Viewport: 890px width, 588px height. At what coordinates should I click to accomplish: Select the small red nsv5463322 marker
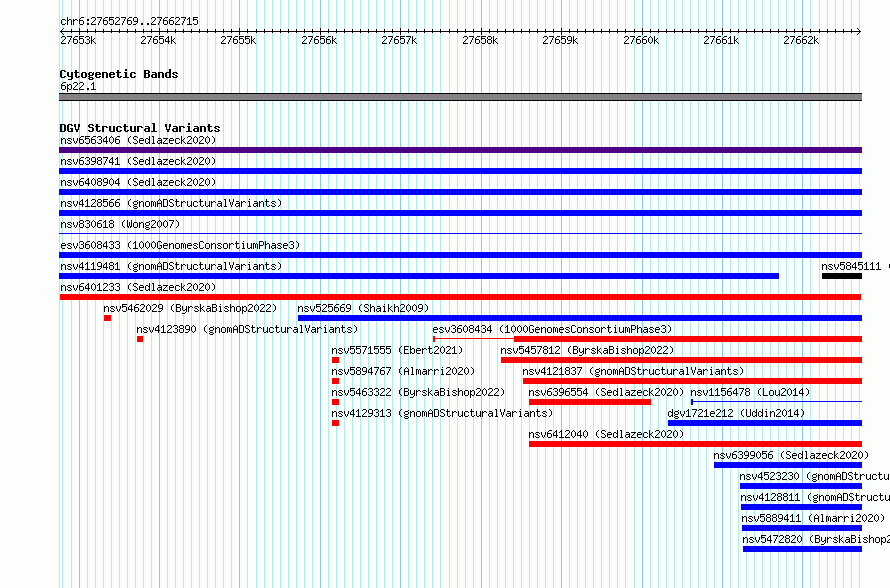(x=335, y=402)
